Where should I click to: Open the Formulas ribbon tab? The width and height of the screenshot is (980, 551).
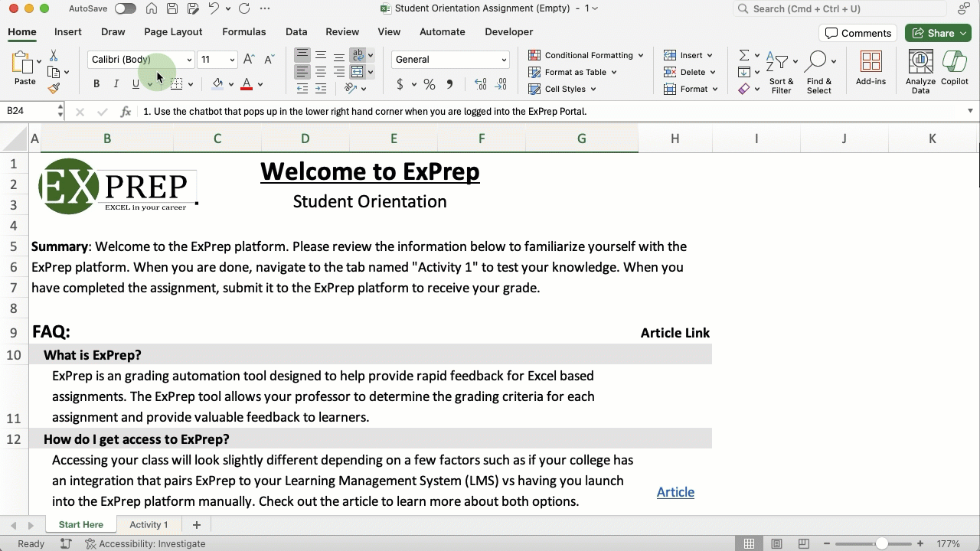(x=243, y=31)
